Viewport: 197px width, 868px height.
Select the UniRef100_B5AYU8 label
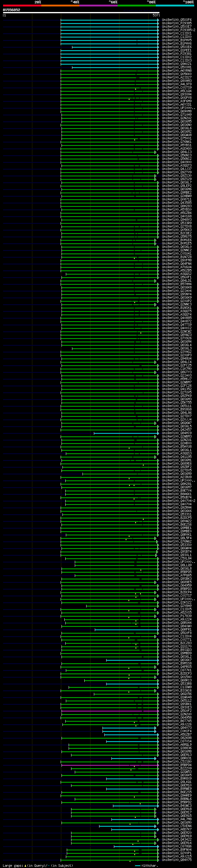coord(177,447)
